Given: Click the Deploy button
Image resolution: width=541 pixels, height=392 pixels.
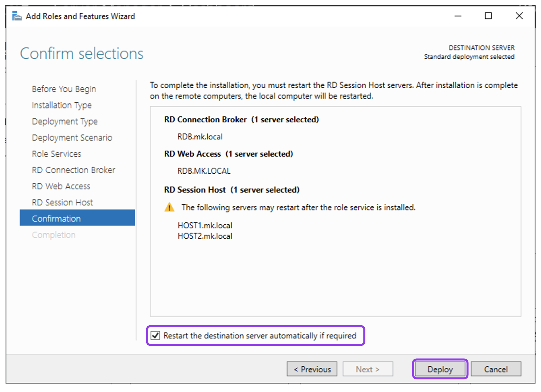Looking at the screenshot, I should tap(440, 369).
